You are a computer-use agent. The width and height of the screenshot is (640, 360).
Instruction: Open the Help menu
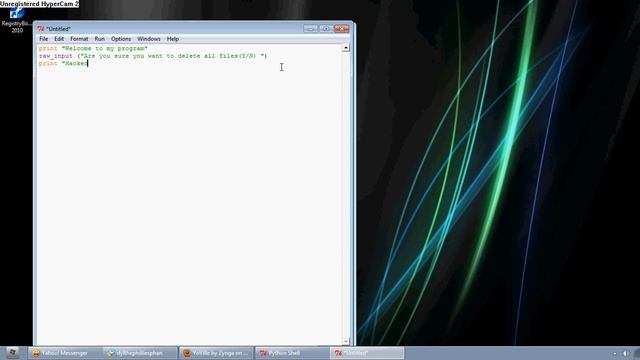click(x=173, y=39)
